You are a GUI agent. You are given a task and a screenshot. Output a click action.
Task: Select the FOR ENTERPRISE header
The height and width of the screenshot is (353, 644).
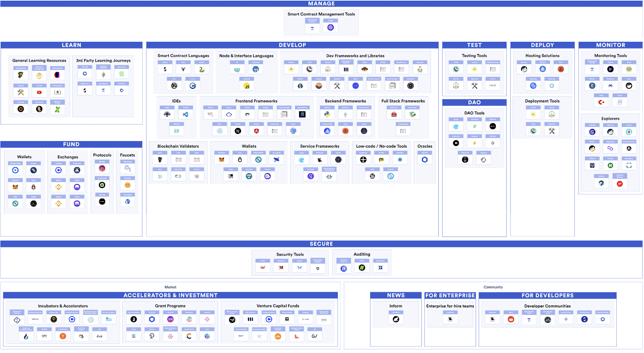click(450, 295)
